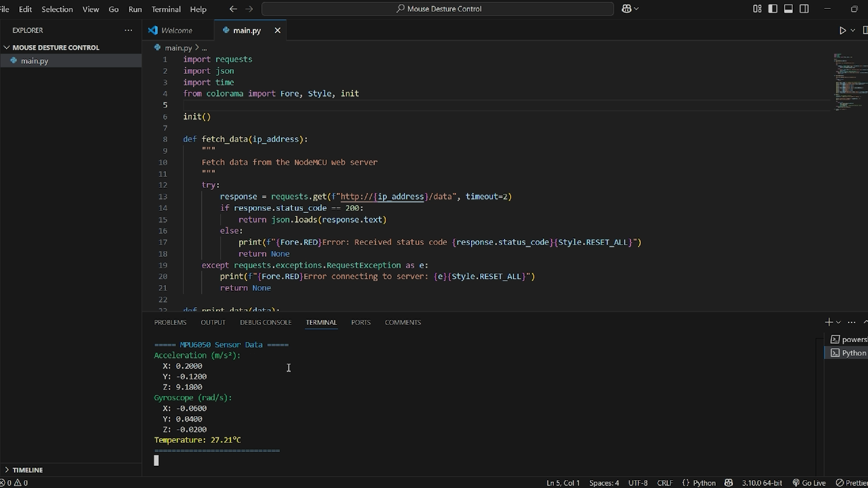
Task: Open Copilot chat icon in title bar
Action: click(x=627, y=9)
